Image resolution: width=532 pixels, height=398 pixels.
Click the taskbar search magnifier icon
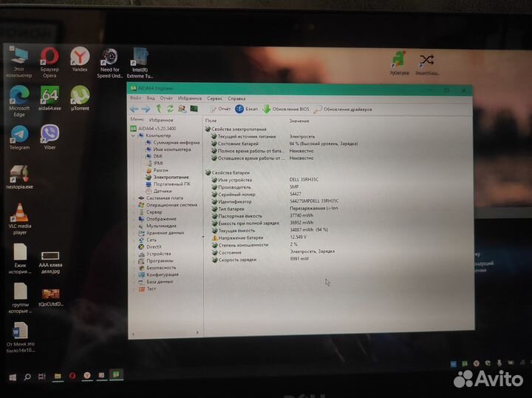click(27, 377)
